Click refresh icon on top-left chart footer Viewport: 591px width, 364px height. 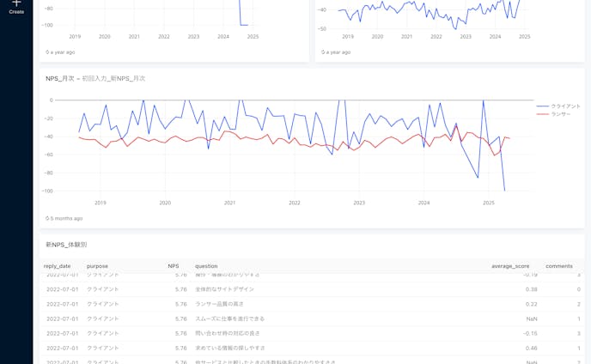(48, 52)
